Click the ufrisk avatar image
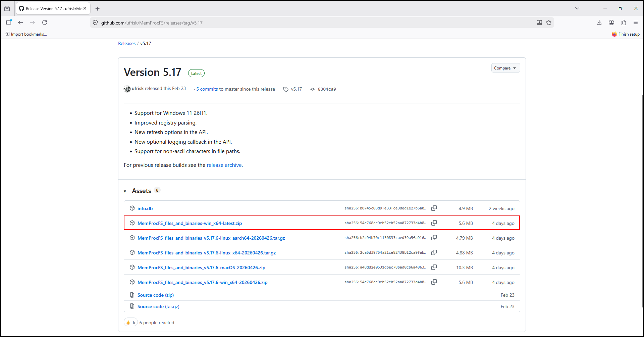The height and width of the screenshot is (337, 644). click(x=127, y=89)
